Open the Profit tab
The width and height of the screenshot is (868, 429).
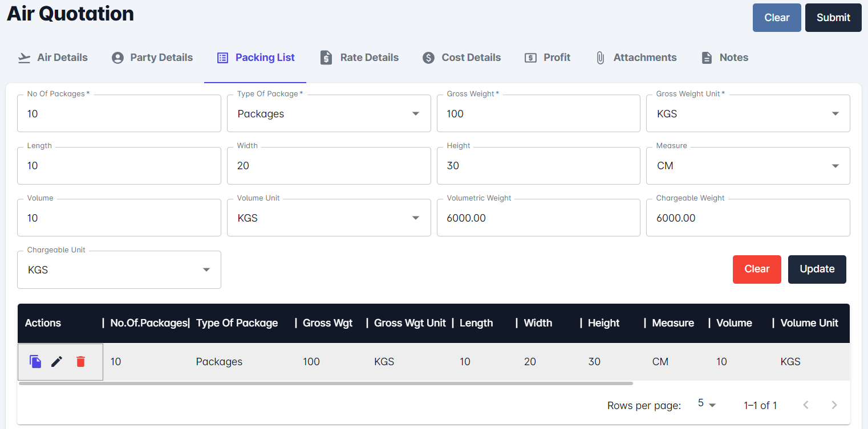(x=547, y=58)
